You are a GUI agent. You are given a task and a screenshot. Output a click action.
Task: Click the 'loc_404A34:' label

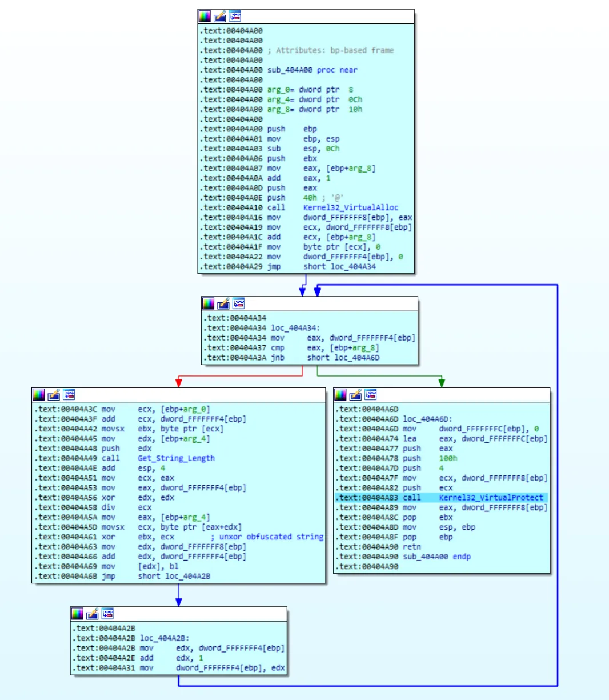(x=295, y=328)
